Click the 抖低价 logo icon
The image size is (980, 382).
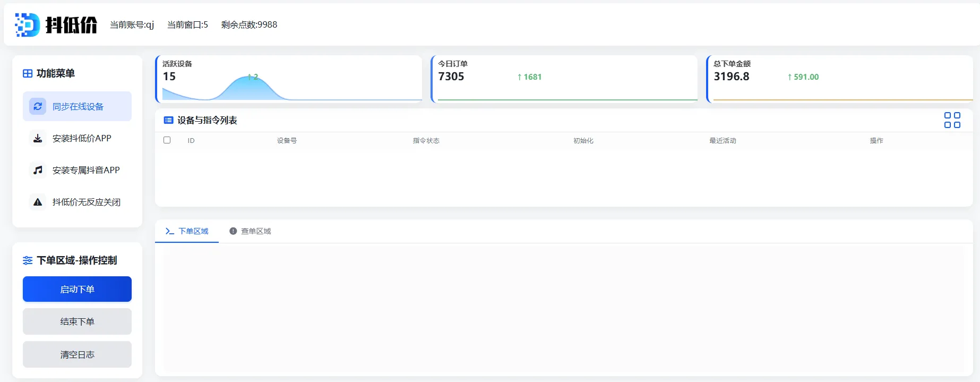(x=27, y=25)
